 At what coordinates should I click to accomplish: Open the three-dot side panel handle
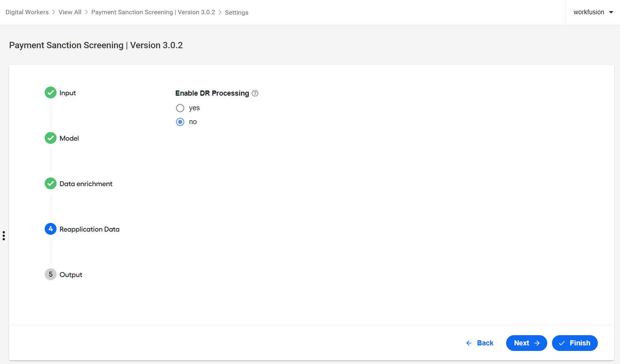click(4, 236)
